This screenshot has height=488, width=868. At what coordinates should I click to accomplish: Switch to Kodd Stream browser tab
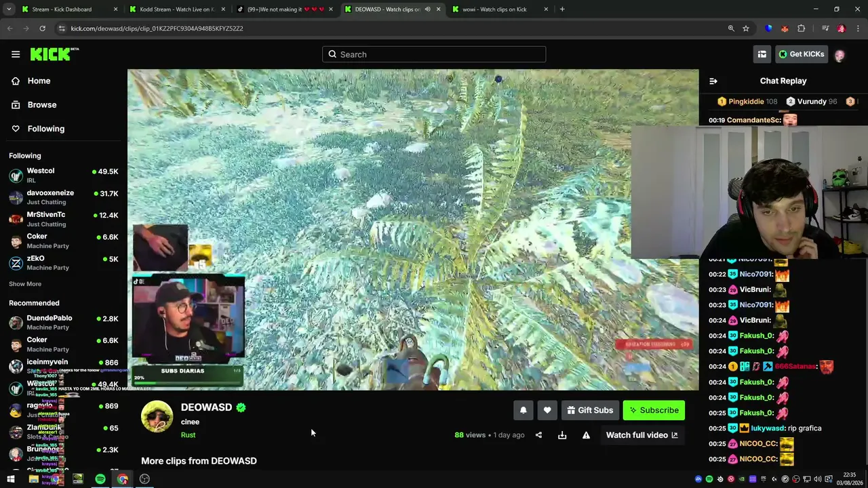pyautogui.click(x=177, y=9)
